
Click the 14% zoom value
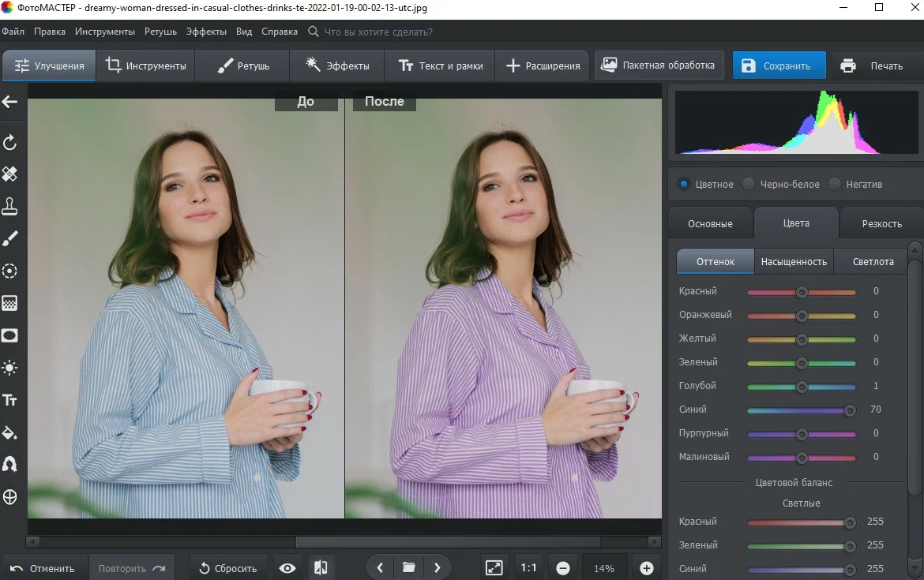click(x=604, y=568)
